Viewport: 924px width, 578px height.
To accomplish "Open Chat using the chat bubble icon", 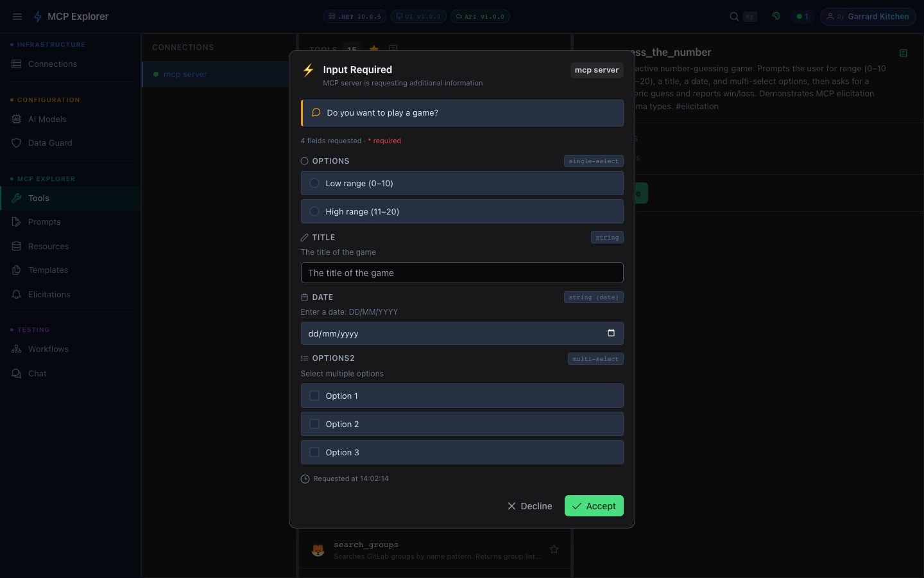I will coord(16,373).
